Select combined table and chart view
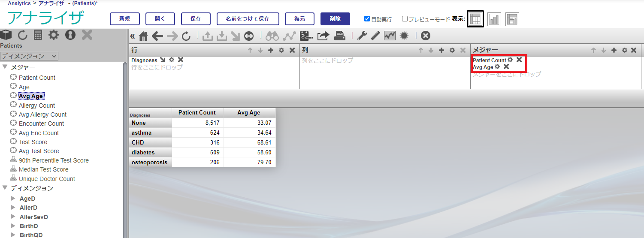The height and width of the screenshot is (238, 644). tap(512, 19)
